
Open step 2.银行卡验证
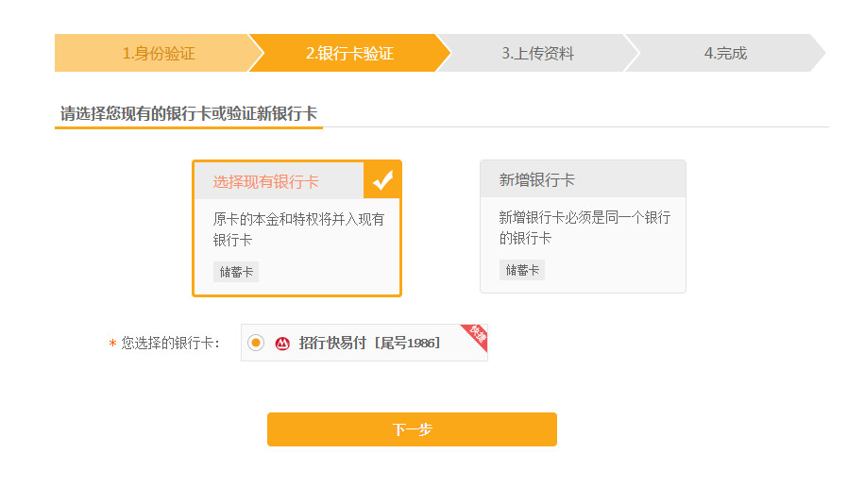click(350, 53)
